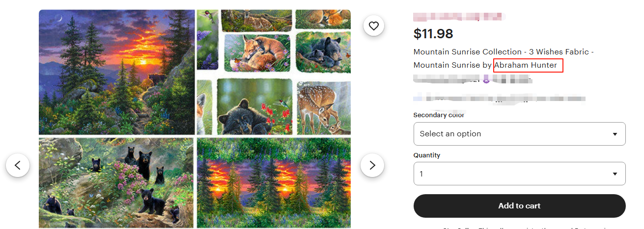
Task: Click the hummingbird strip in the collage
Action: coord(207,39)
